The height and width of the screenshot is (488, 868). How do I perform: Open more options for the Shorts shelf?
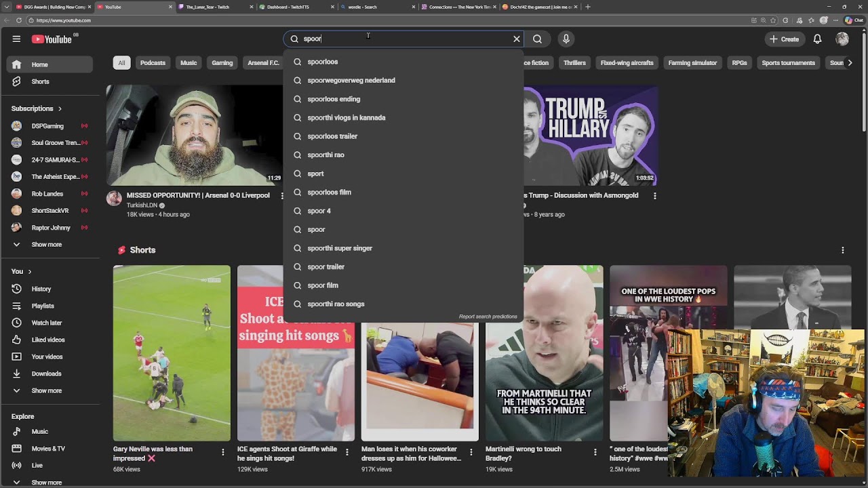point(843,250)
